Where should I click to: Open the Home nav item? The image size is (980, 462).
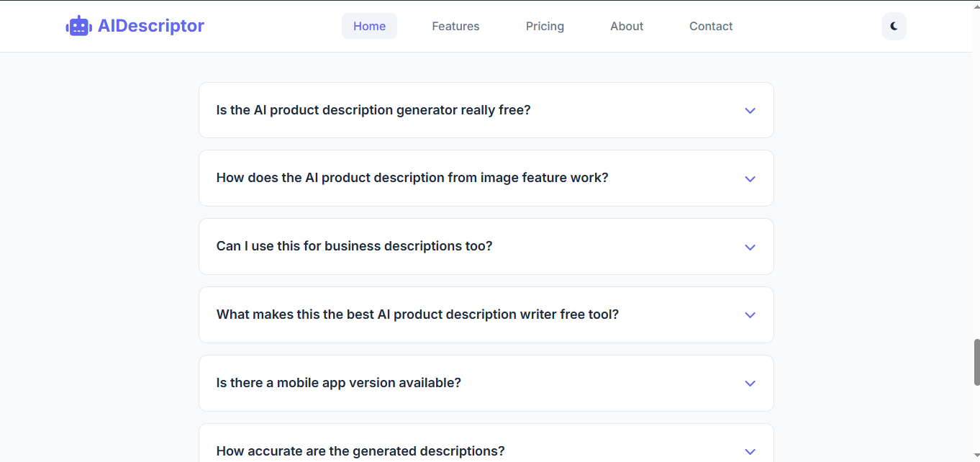369,26
